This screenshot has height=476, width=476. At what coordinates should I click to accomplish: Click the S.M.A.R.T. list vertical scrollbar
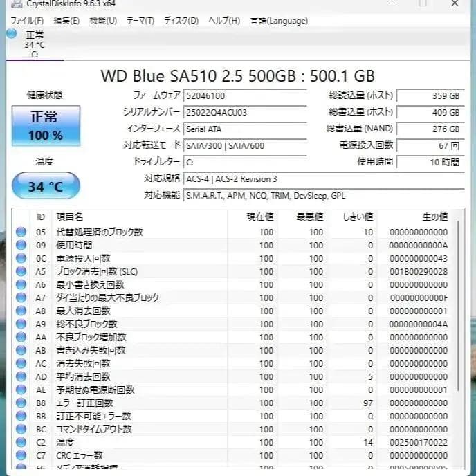pos(458,306)
